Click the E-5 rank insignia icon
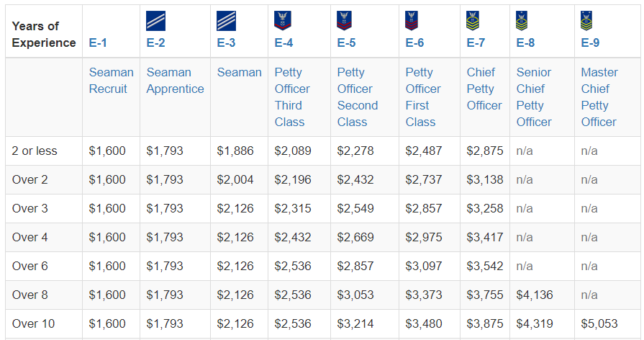The height and width of the screenshot is (340, 644). 345,20
